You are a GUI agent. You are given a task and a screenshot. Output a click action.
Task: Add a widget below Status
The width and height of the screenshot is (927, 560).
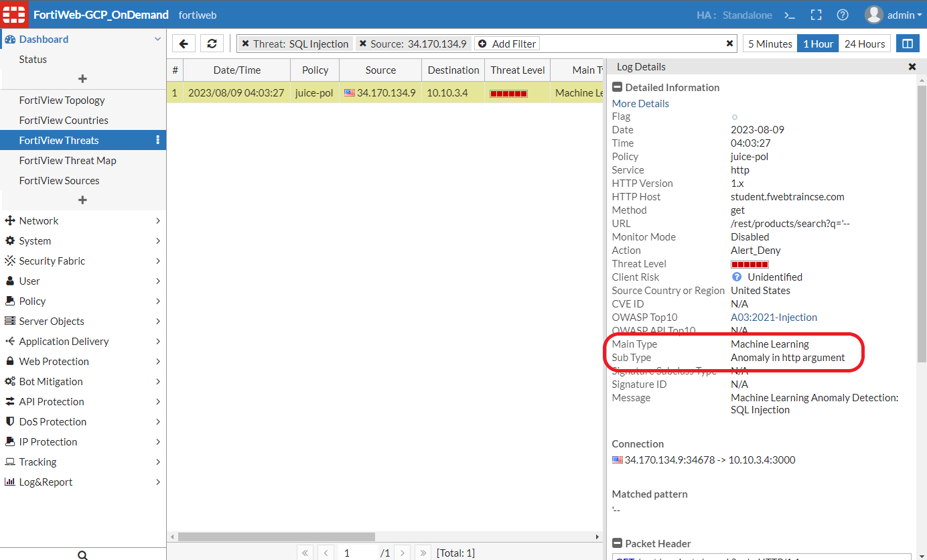[x=83, y=79]
